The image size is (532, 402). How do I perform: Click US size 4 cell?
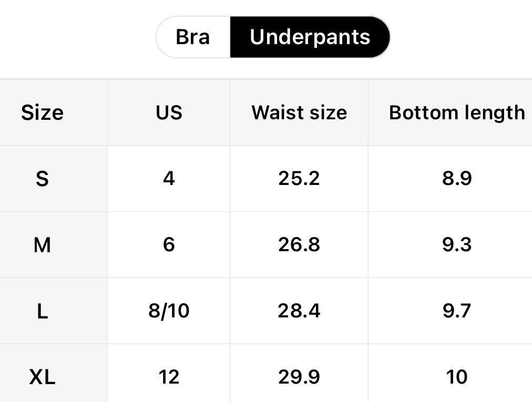tap(169, 179)
